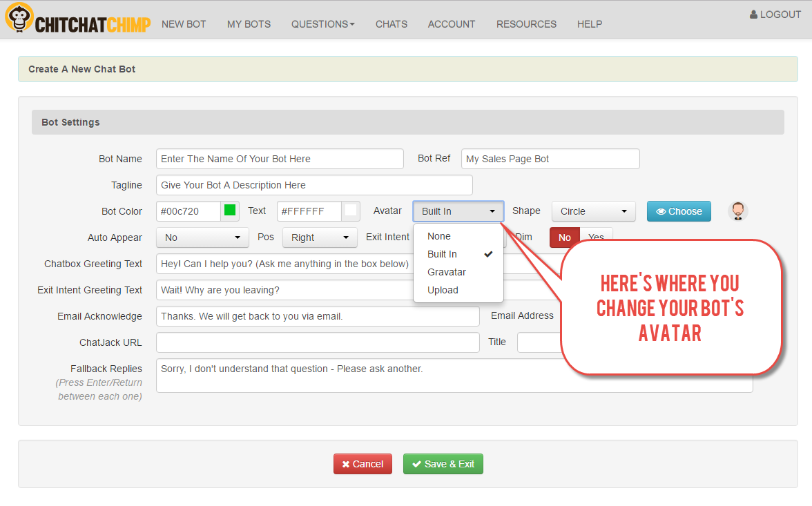Open the white Text color swatch
The height and width of the screenshot is (506, 812).
click(351, 211)
